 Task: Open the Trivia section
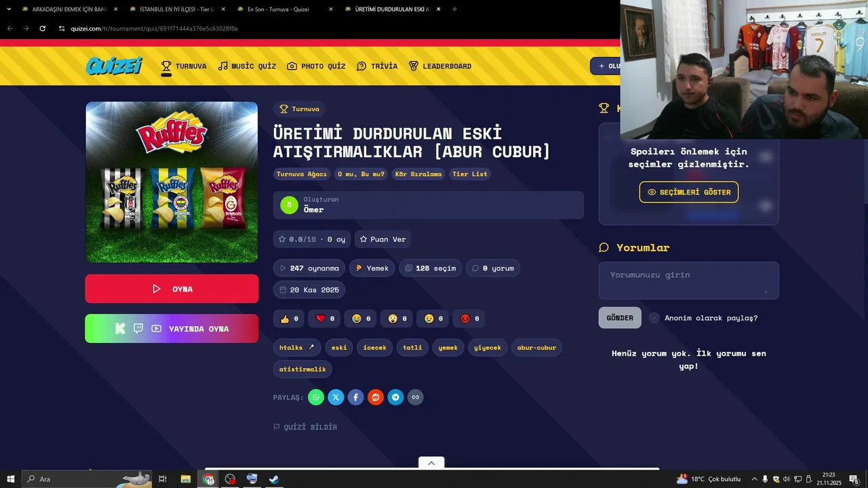[377, 66]
